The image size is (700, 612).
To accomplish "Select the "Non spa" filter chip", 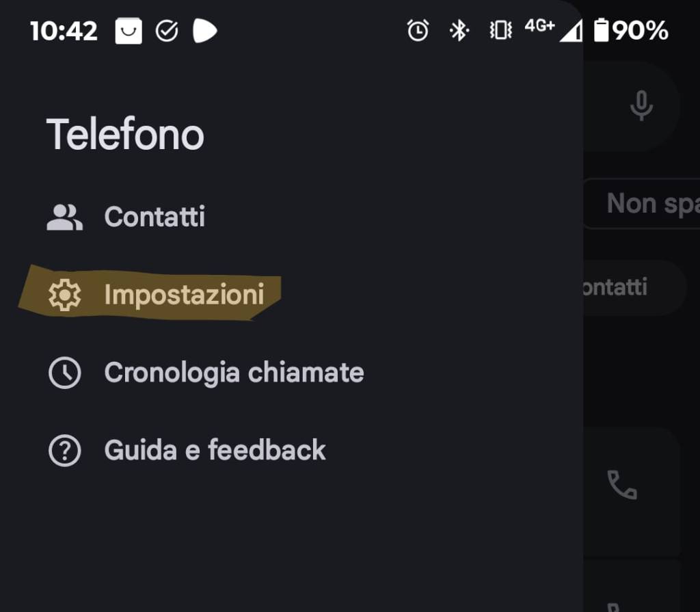I will [x=646, y=204].
